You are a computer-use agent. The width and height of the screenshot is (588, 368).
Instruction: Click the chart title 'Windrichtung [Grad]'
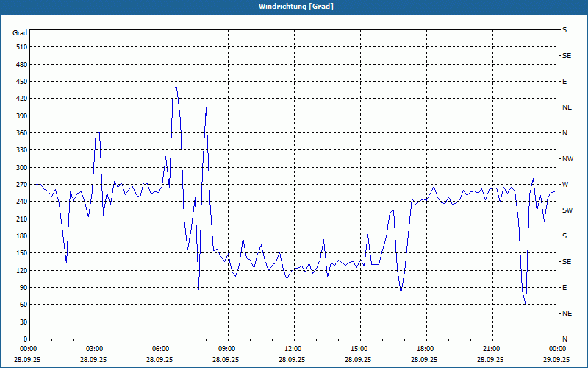coord(296,7)
